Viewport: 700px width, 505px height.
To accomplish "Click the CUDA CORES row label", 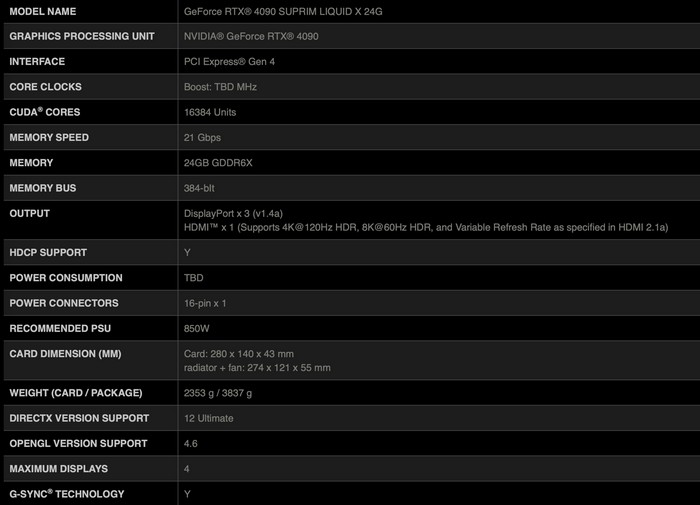I will pos(44,112).
